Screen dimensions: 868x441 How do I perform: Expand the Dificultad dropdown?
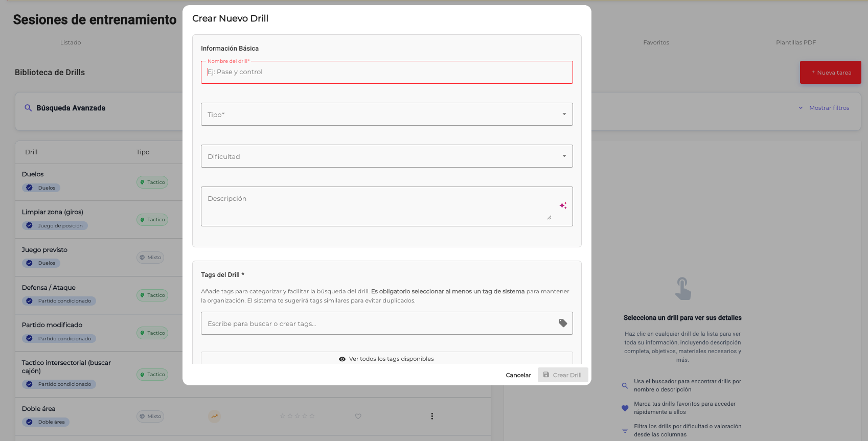point(386,156)
